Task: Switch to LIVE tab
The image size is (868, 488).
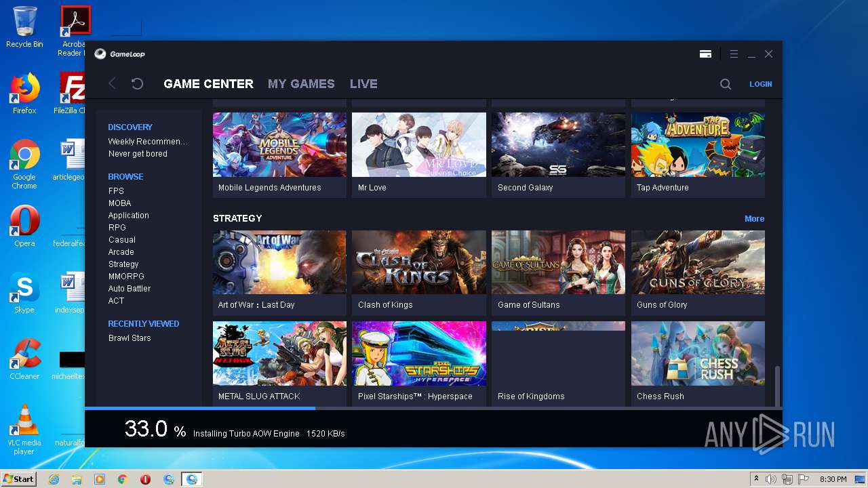Action: (363, 84)
